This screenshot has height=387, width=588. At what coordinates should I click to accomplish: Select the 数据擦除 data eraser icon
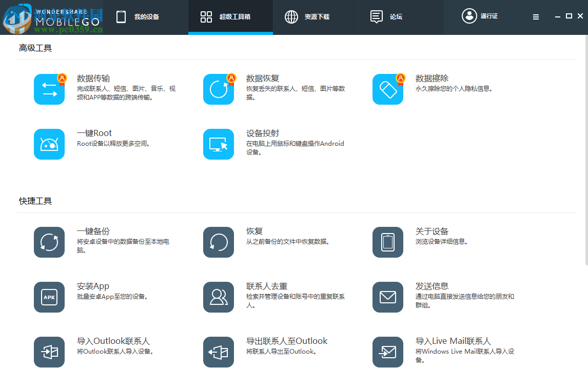388,89
